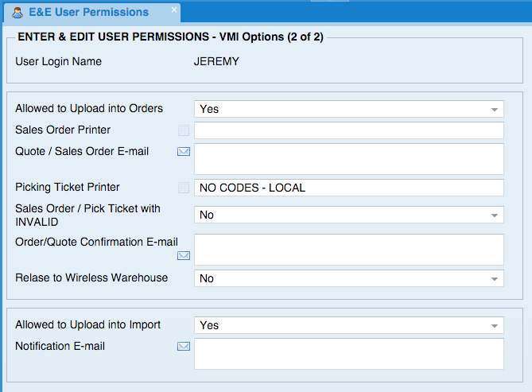This screenshot has height=392, width=532.
Task: Click into Quote / Sales Order E-mail text area
Action: [x=349, y=159]
